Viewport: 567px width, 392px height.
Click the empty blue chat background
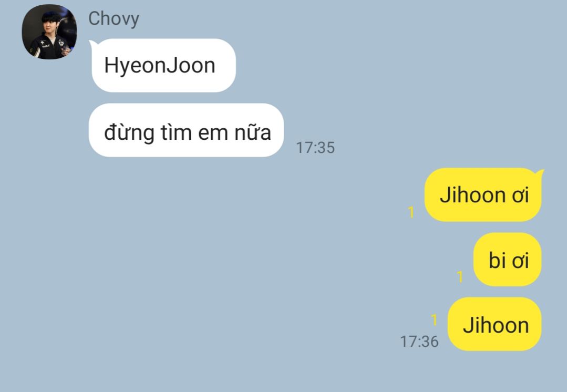(x=217, y=271)
